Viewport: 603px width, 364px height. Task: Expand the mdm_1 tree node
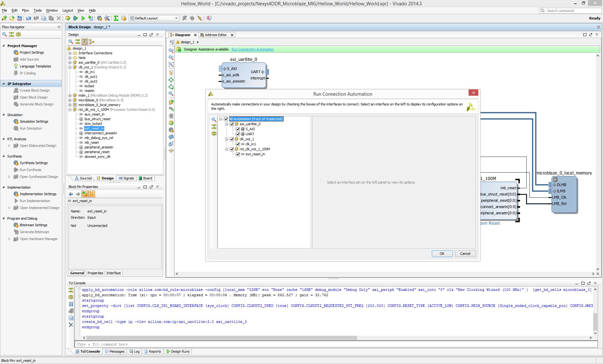click(70, 95)
